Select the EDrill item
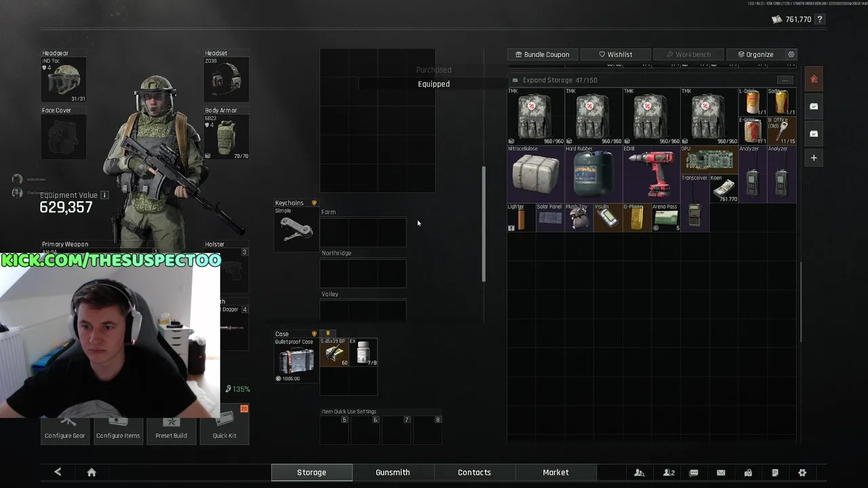 pos(651,174)
